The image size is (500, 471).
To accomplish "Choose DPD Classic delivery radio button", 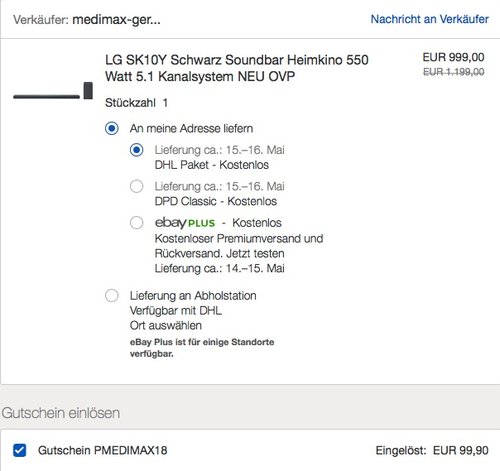I will point(137,186).
